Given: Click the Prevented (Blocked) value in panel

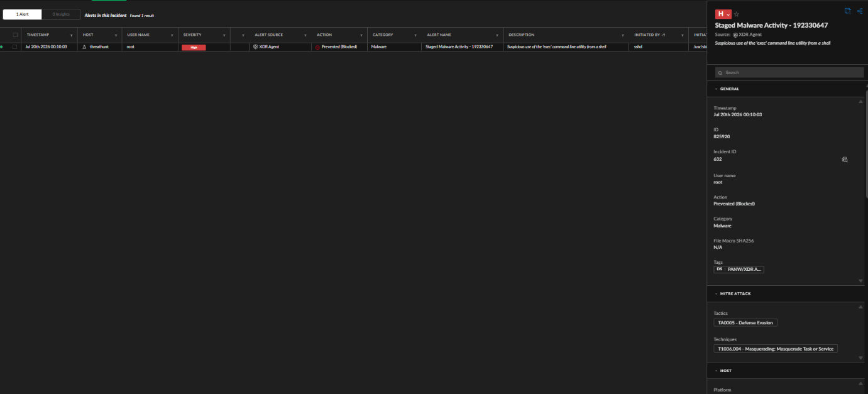Looking at the screenshot, I should (x=734, y=204).
